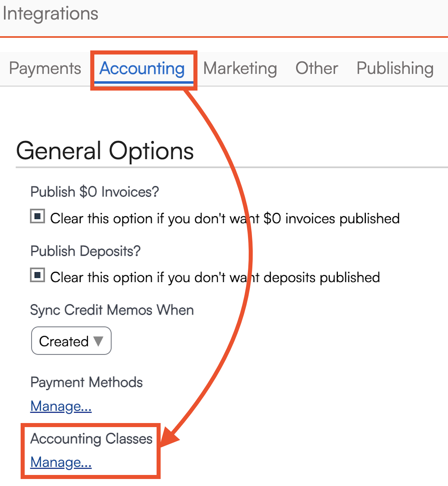Toggle the Publish Deposits checkbox
This screenshot has width=448, height=486.
click(x=38, y=275)
